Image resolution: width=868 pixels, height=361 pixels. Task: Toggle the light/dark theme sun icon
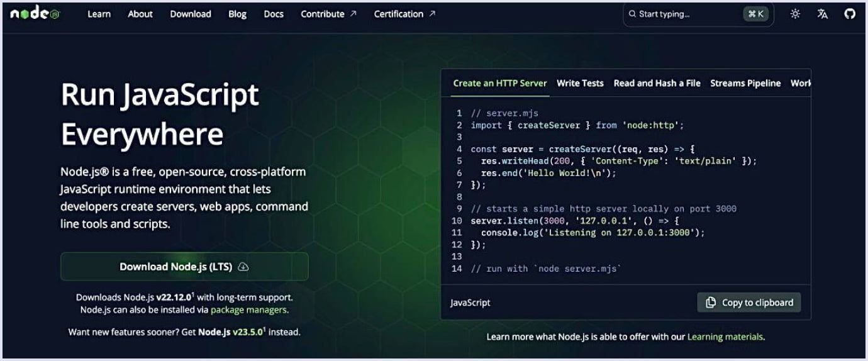(x=795, y=14)
